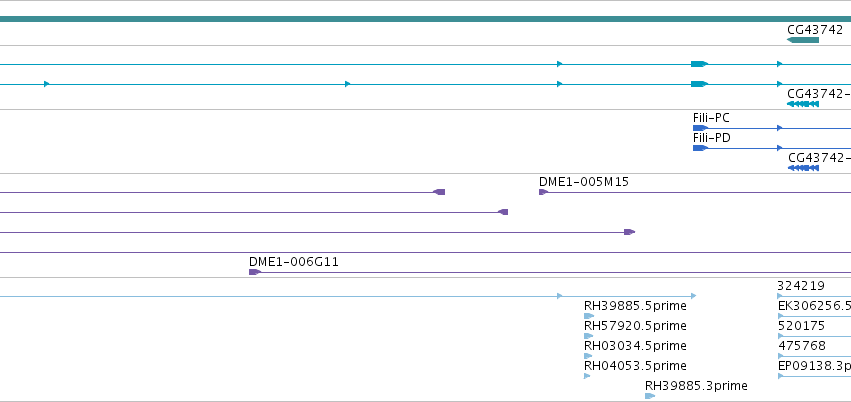This screenshot has width=851, height=402.
Task: Click the CG43742- label under the cyan transcript lines
Action: coord(819,93)
